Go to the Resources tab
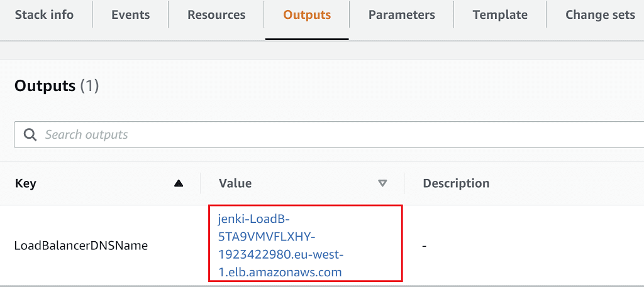The height and width of the screenshot is (287, 644). point(216,15)
